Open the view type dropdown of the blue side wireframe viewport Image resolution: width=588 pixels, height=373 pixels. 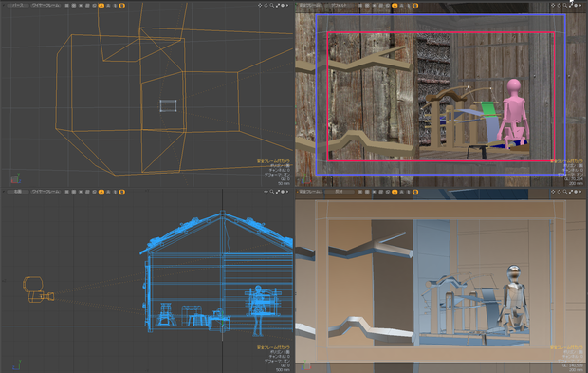coord(18,192)
